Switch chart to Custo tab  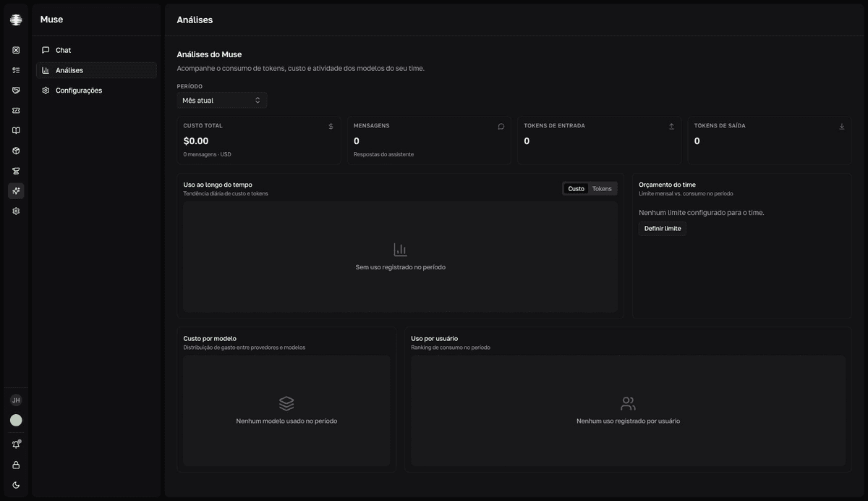576,188
